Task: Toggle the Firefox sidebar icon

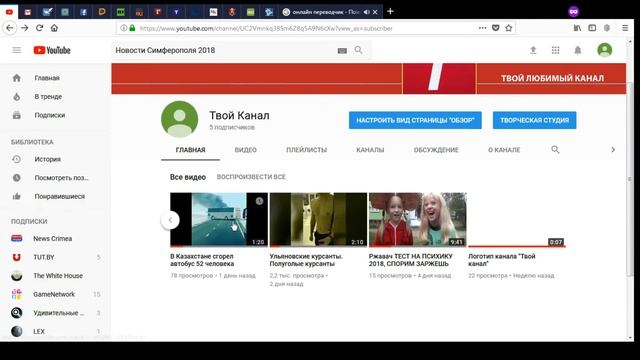Action: pos(592,28)
